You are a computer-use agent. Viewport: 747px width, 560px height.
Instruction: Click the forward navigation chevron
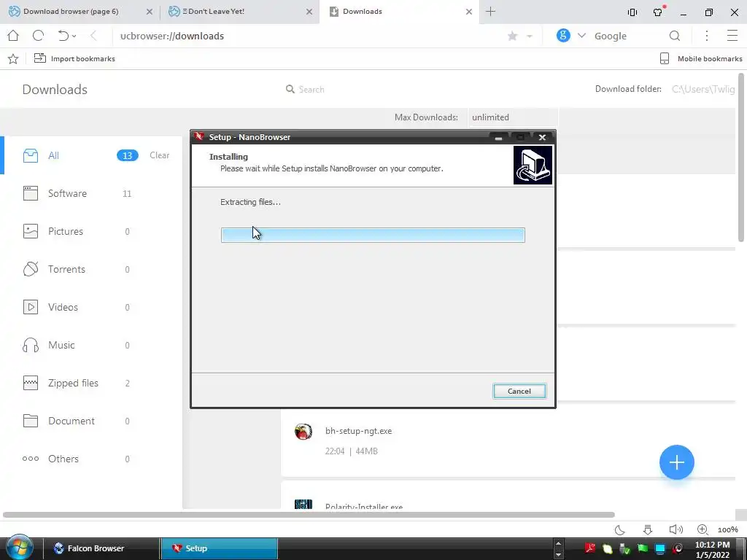(94, 36)
